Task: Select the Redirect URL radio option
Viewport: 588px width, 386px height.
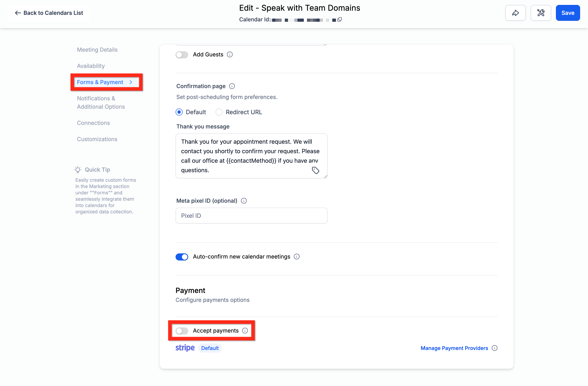Action: click(219, 112)
